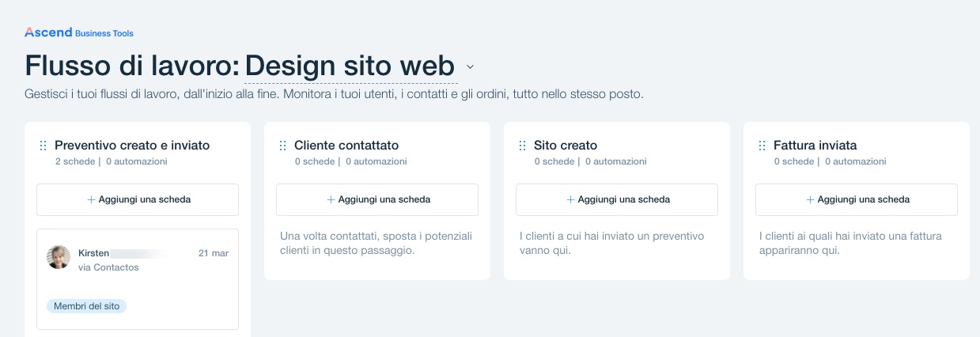
Task: Add a card in Cliente contattato column
Action: tap(377, 199)
